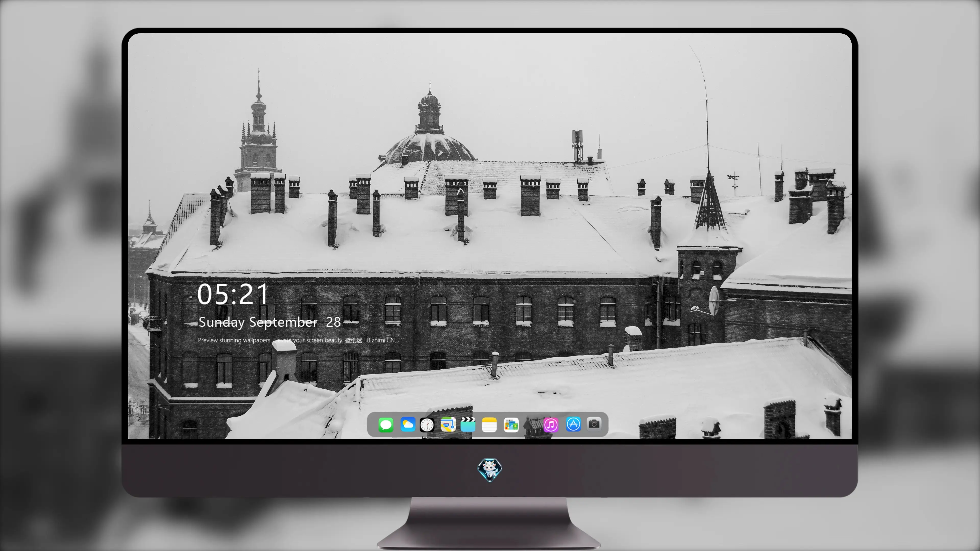Open the Videos clapperboard app in dock
Screen dimensions: 980x551
point(468,424)
